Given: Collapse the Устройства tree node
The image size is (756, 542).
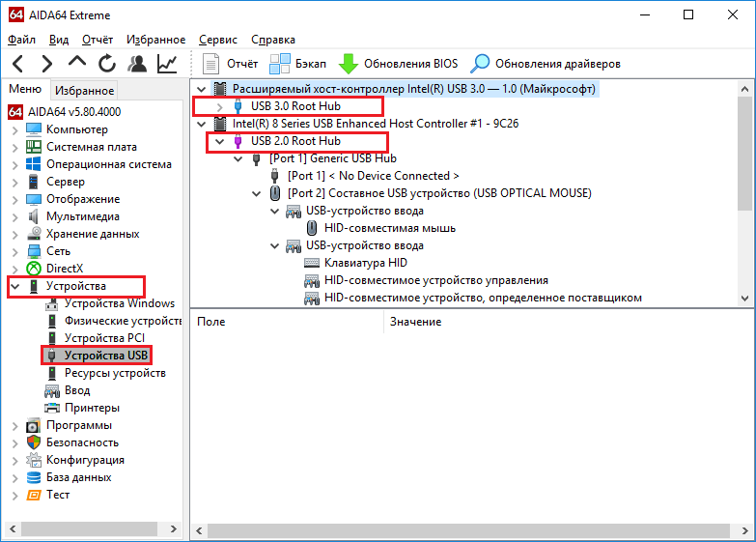Looking at the screenshot, I should [14, 286].
